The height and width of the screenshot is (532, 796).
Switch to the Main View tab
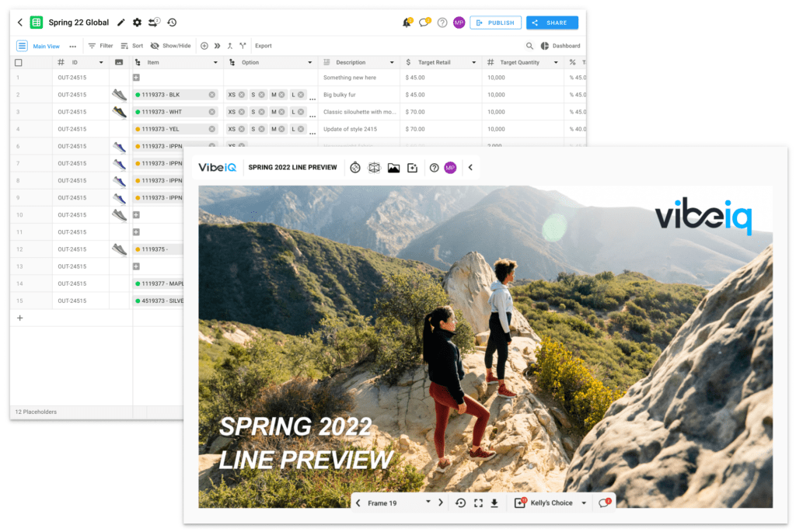click(x=46, y=46)
